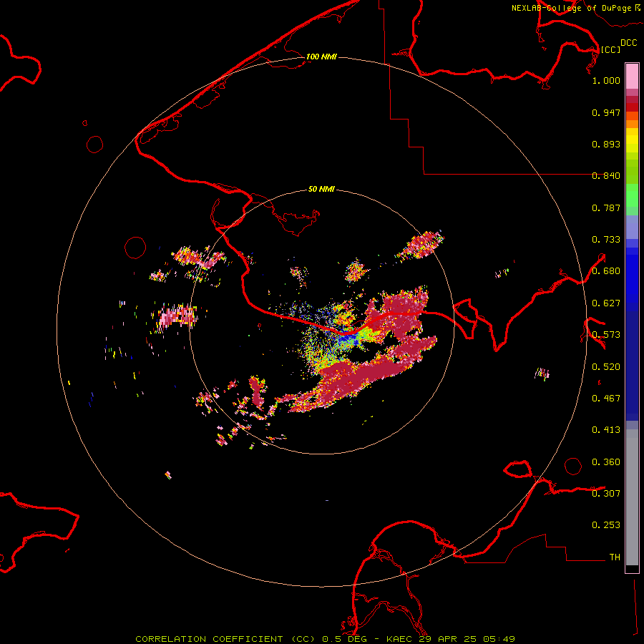Pick the olive green color bar segment
Image resolution: width=644 pixels, height=644 pixels.
(x=632, y=172)
